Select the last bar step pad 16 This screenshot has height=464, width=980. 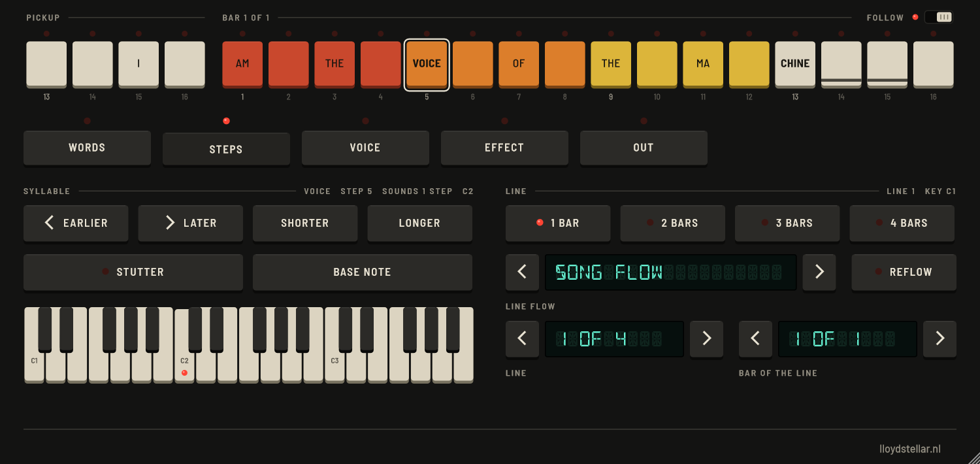934,63
